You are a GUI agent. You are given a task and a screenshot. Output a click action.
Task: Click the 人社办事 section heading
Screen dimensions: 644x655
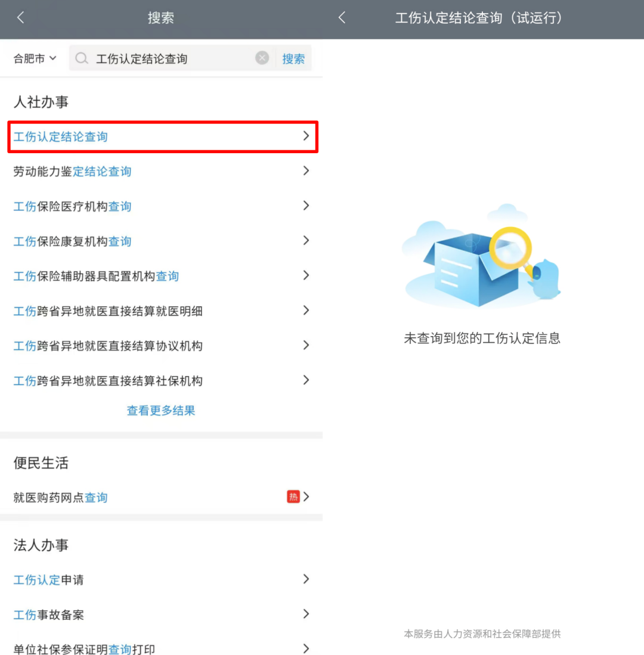point(41,102)
